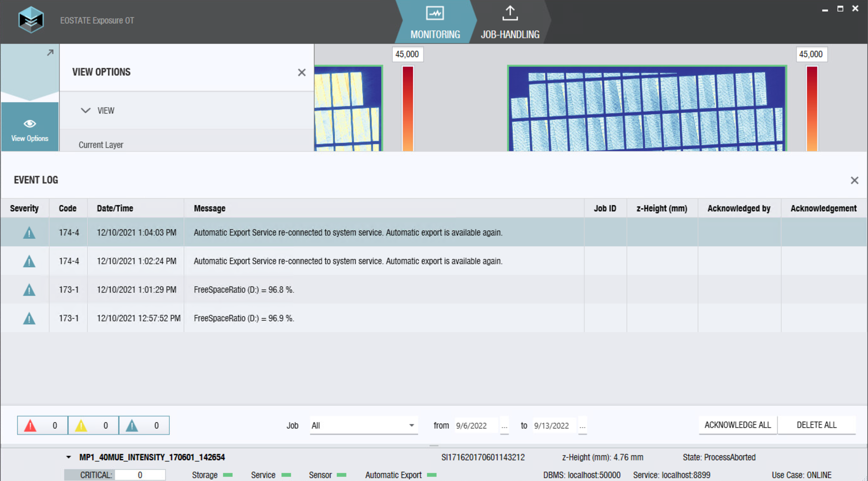Open the Job filter dropdown showing All
Screen dimensions: 868x481
[x=364, y=425]
